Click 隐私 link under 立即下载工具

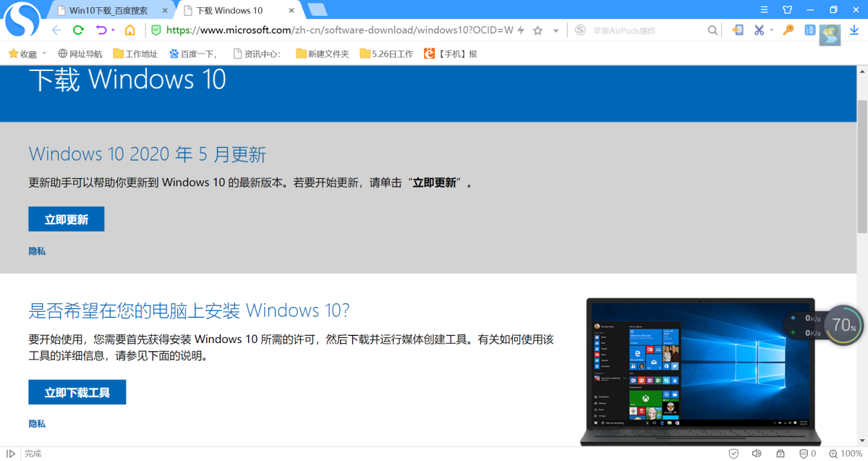point(37,423)
